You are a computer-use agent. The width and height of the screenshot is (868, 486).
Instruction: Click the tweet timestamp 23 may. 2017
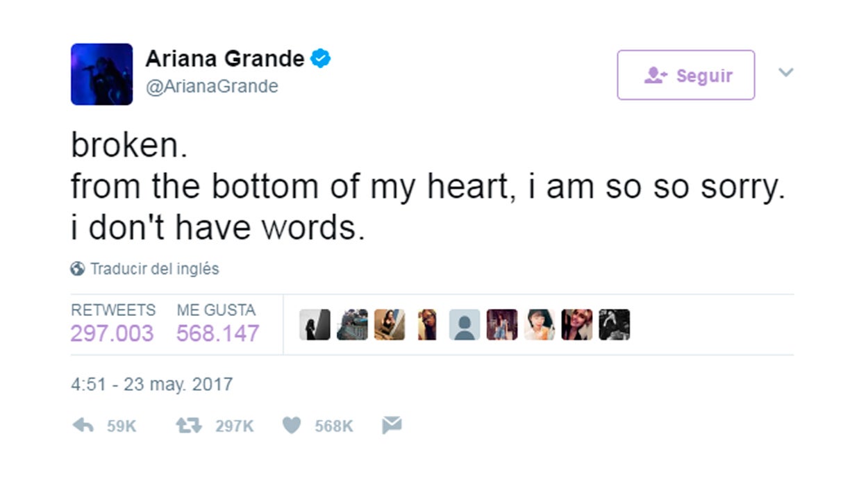click(x=151, y=384)
